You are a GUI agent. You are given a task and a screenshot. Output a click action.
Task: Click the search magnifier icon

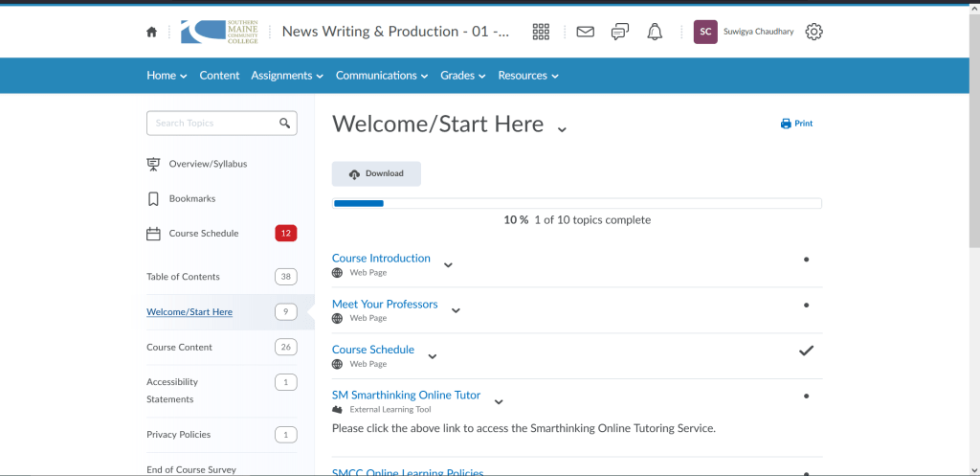[x=284, y=124]
